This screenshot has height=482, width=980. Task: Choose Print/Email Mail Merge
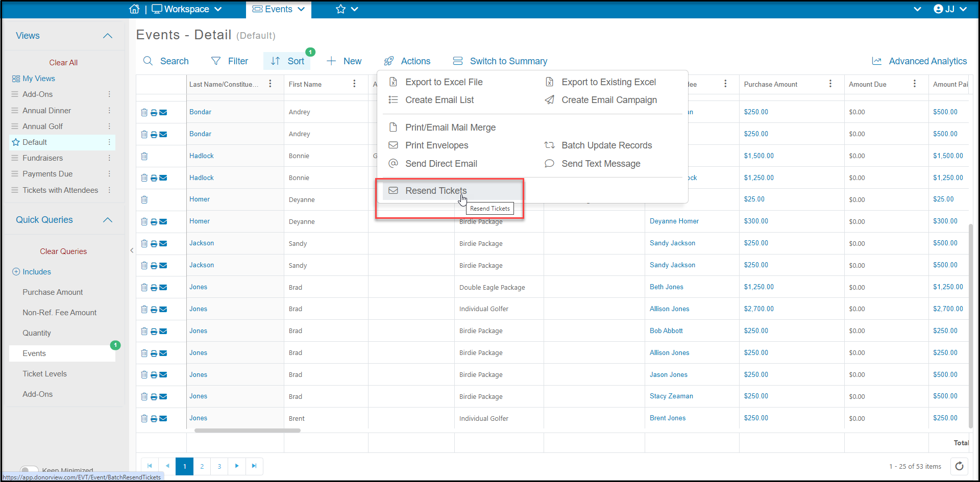(x=442, y=128)
